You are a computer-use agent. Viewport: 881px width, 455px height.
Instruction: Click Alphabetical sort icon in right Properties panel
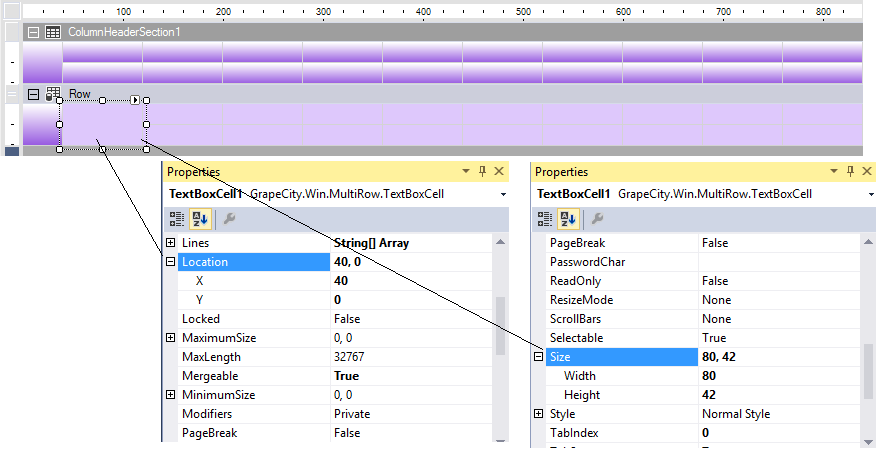[x=567, y=218]
